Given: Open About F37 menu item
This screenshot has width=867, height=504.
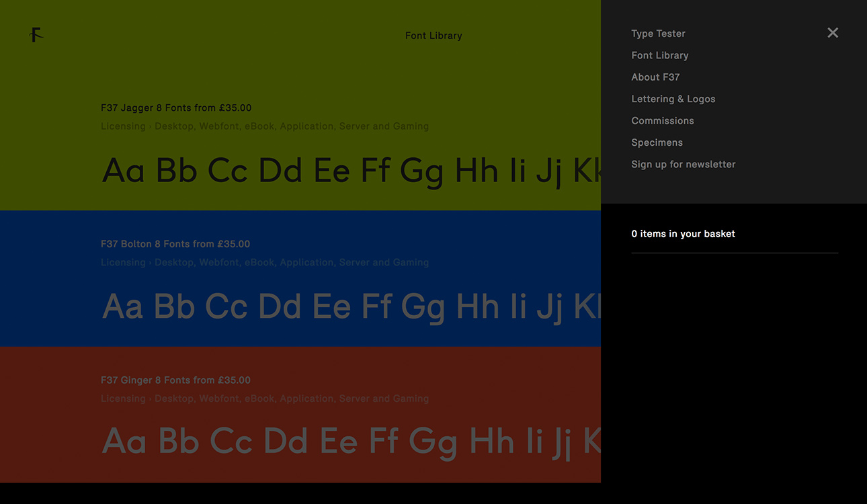Looking at the screenshot, I should click(x=655, y=77).
